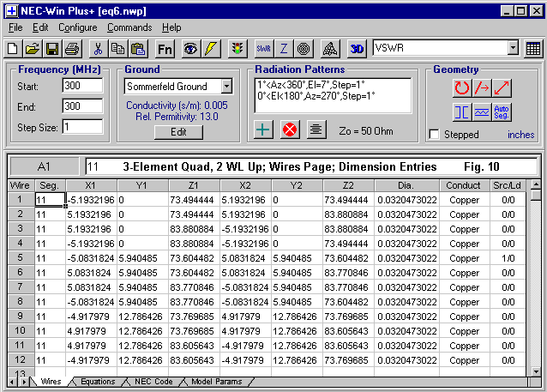The height and width of the screenshot is (392, 547).
Task: Click the Step Size input field
Action: [x=82, y=126]
